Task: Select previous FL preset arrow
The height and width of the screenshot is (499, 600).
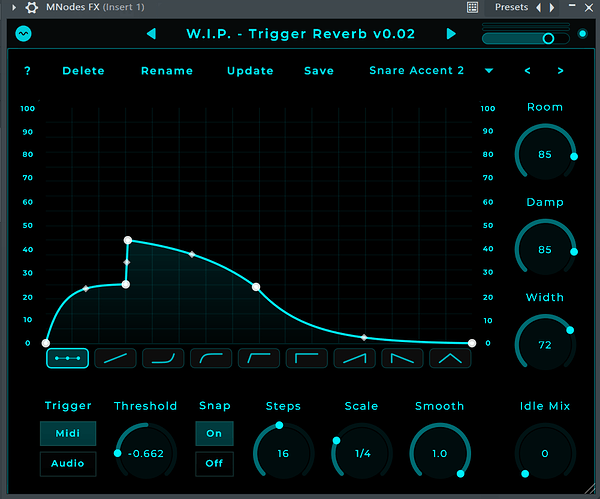Action: click(539, 7)
